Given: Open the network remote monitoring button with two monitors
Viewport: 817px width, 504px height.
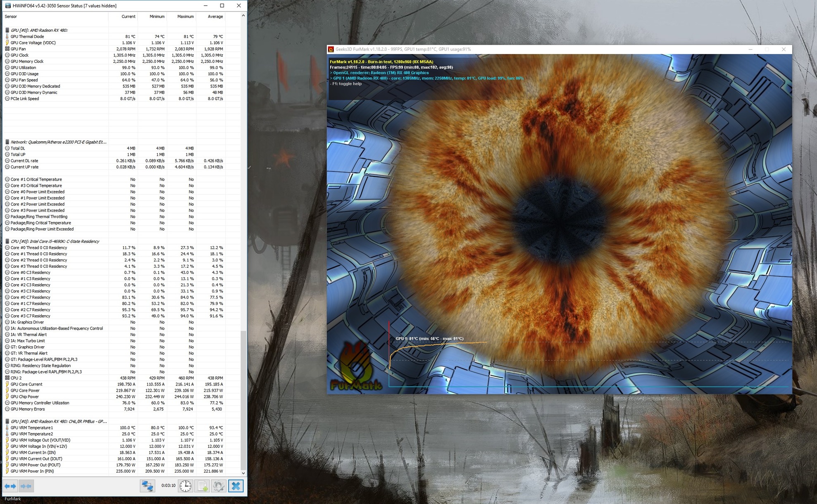Looking at the screenshot, I should pos(147,486).
